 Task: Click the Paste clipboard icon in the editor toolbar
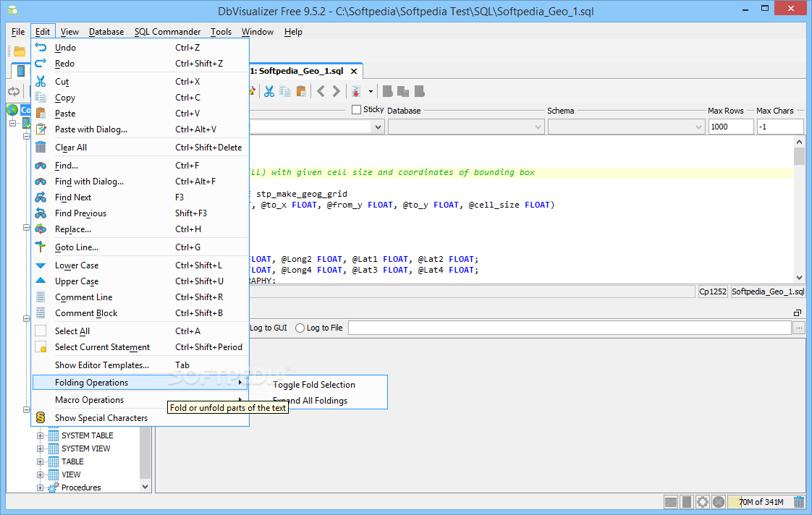301,92
